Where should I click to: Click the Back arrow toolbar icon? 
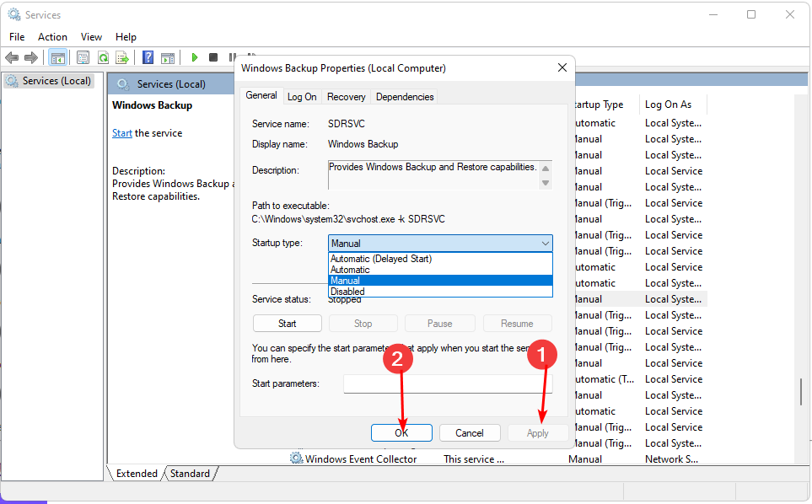pyautogui.click(x=12, y=57)
